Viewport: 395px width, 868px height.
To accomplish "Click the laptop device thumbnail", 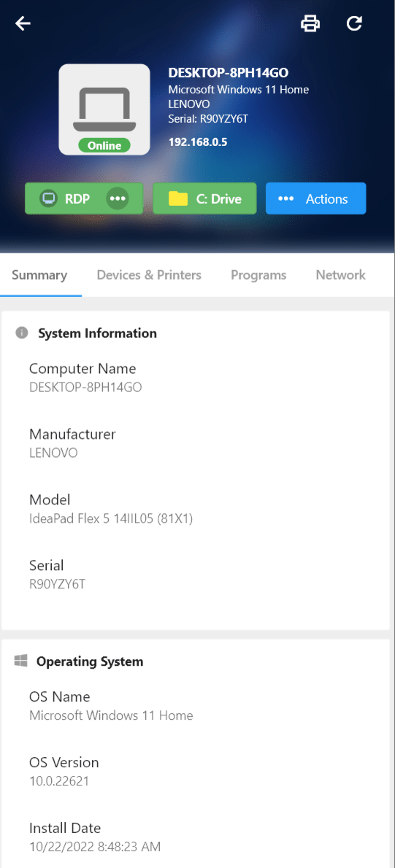I will coord(104,109).
